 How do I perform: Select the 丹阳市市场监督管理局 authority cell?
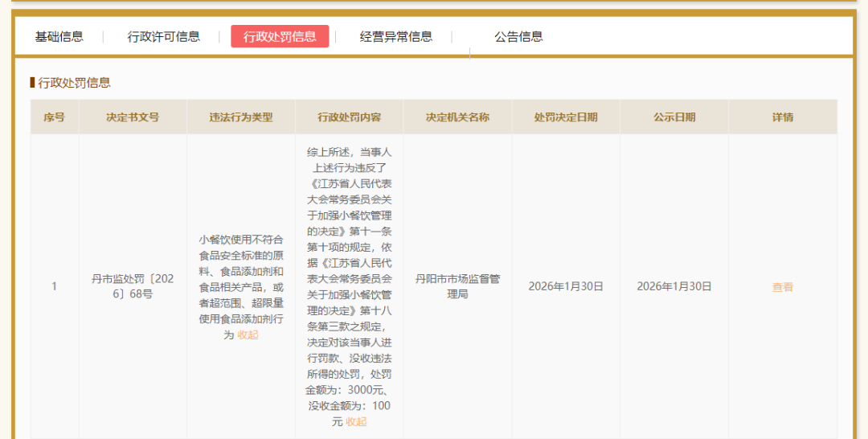(x=457, y=286)
